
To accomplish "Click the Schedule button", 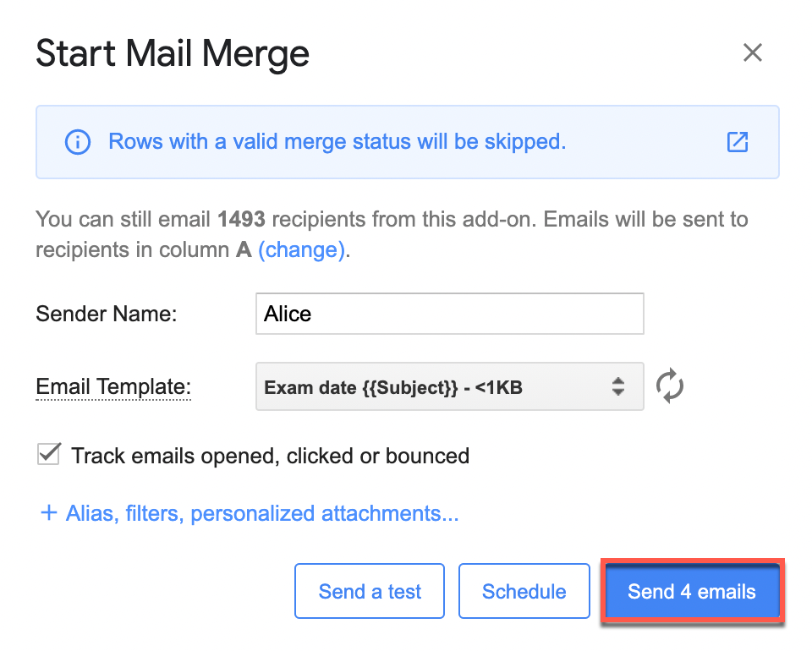I will click(x=524, y=591).
